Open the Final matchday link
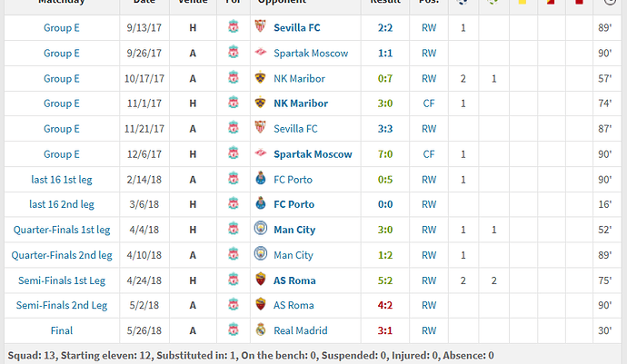The width and height of the screenshot is (627, 364). point(62,330)
